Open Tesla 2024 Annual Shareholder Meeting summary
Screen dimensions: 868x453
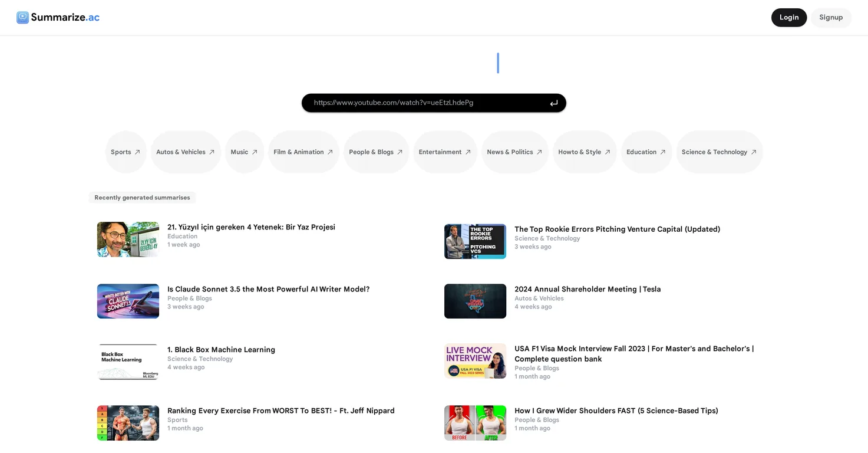588,290
